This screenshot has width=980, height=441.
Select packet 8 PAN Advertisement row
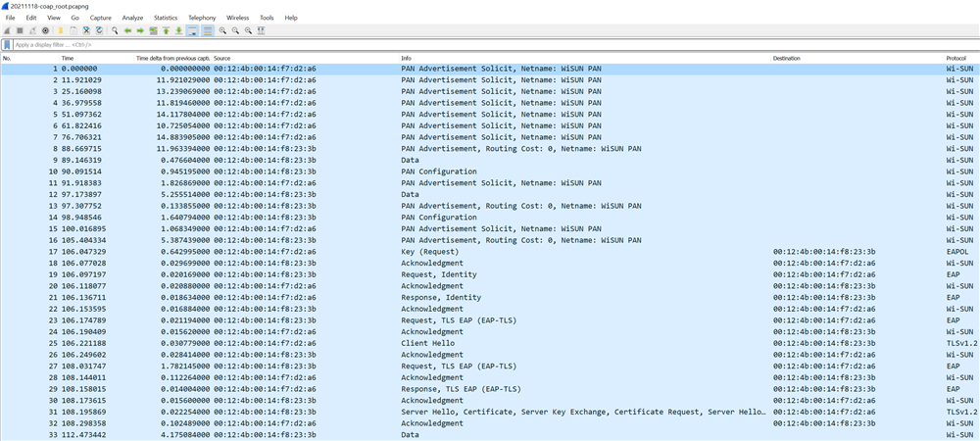pos(490,149)
